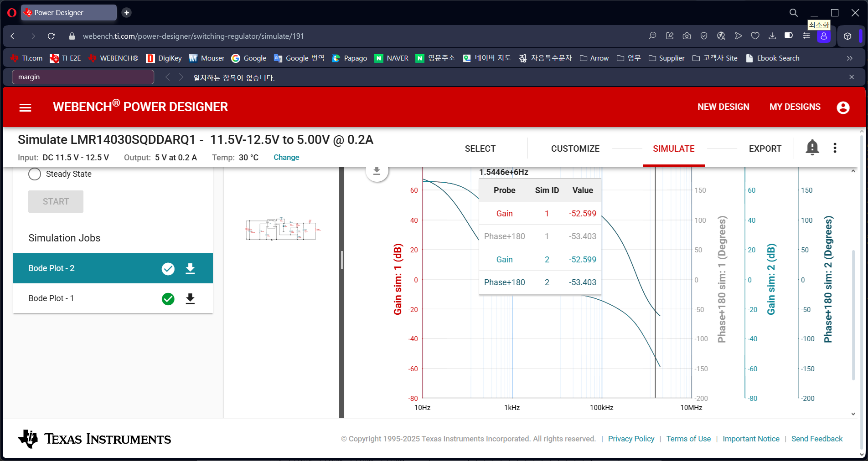Open notifications bell icon
This screenshot has width=868, height=461.
pos(812,148)
